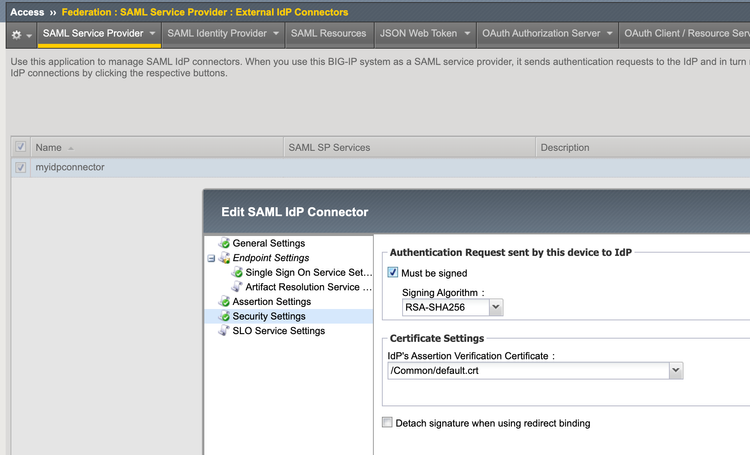Open the Signing Algorithm RSA-SHA256 dropdown
The height and width of the screenshot is (455, 750).
coord(452,308)
